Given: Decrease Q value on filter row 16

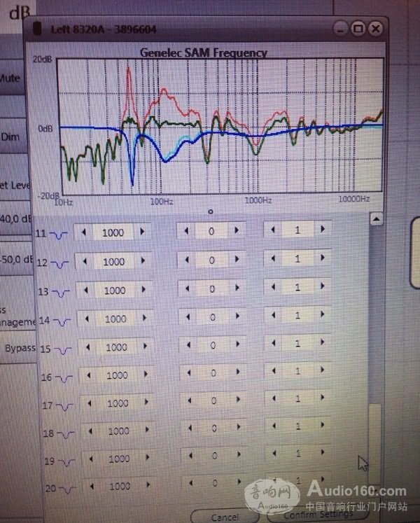Looking at the screenshot, I should point(273,371).
